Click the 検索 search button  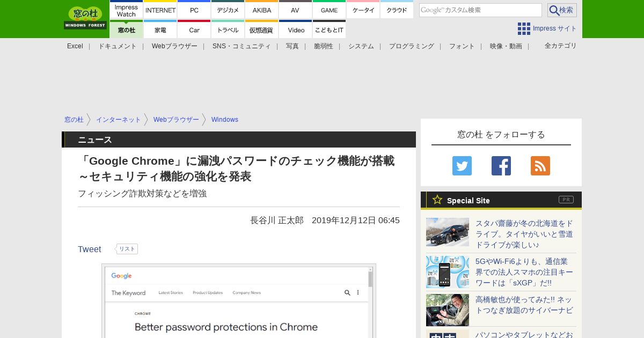562,10
